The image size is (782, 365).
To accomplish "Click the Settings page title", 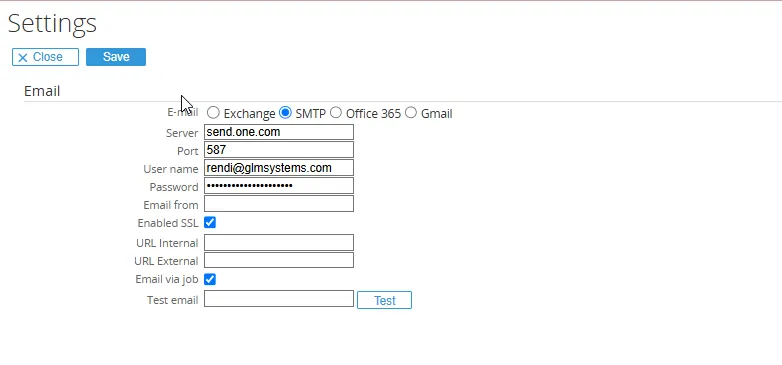I will 52,23.
